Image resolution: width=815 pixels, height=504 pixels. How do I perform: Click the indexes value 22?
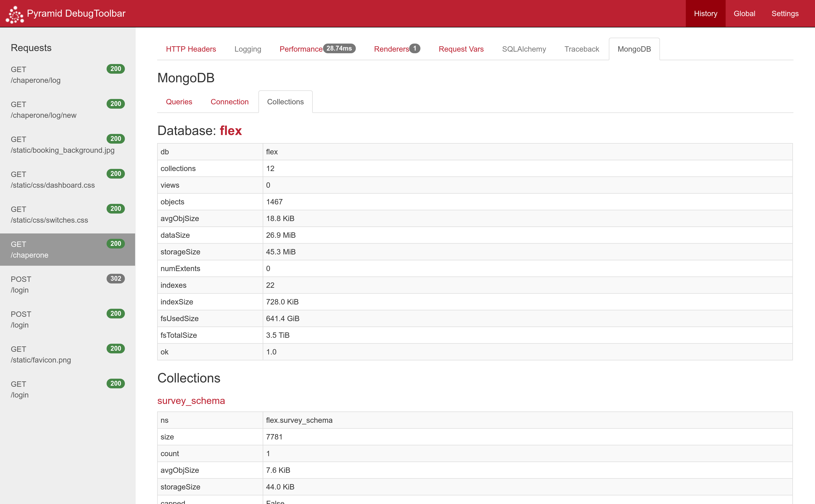click(x=270, y=285)
